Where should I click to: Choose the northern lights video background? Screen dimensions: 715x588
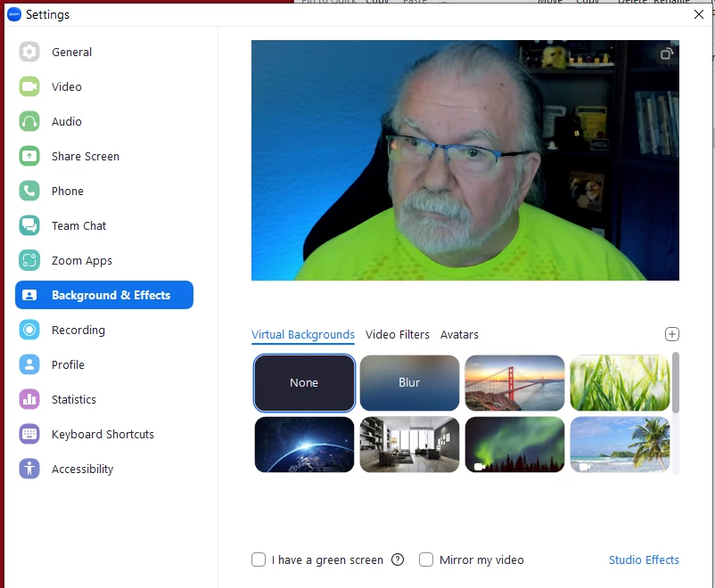tap(514, 445)
